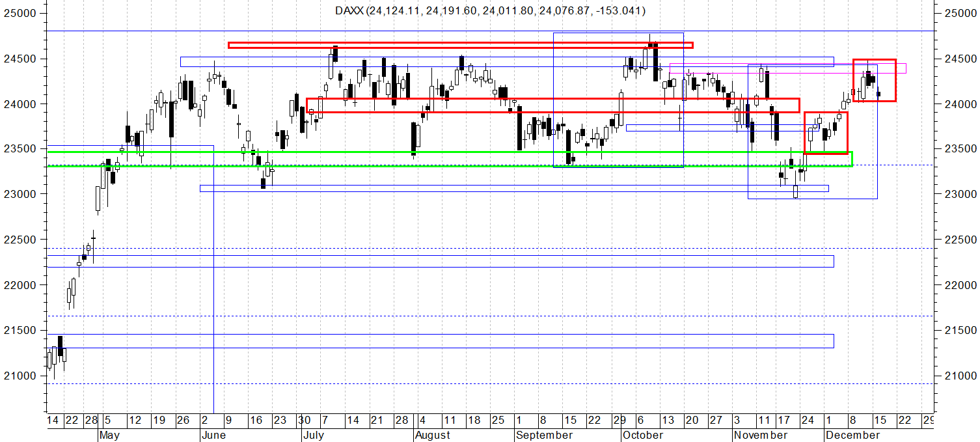The width and height of the screenshot is (980, 442).
Task: Click the September month label on the time axis
Action: click(x=545, y=435)
